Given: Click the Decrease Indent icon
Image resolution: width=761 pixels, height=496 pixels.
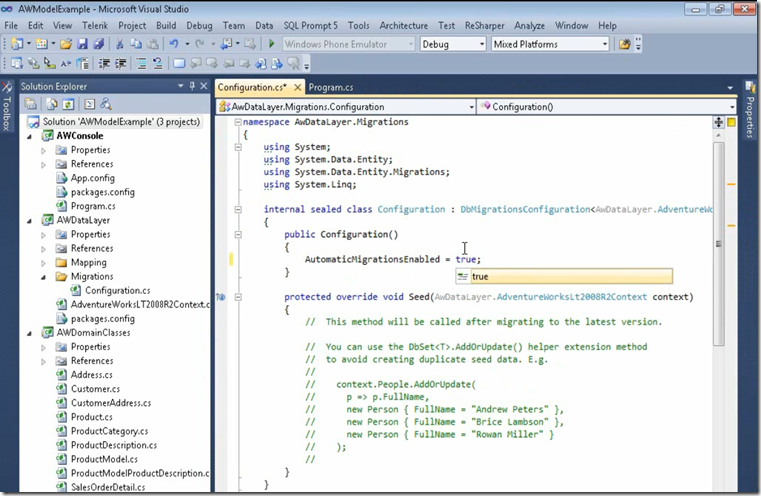Looking at the screenshot, I should pyautogui.click(x=104, y=63).
